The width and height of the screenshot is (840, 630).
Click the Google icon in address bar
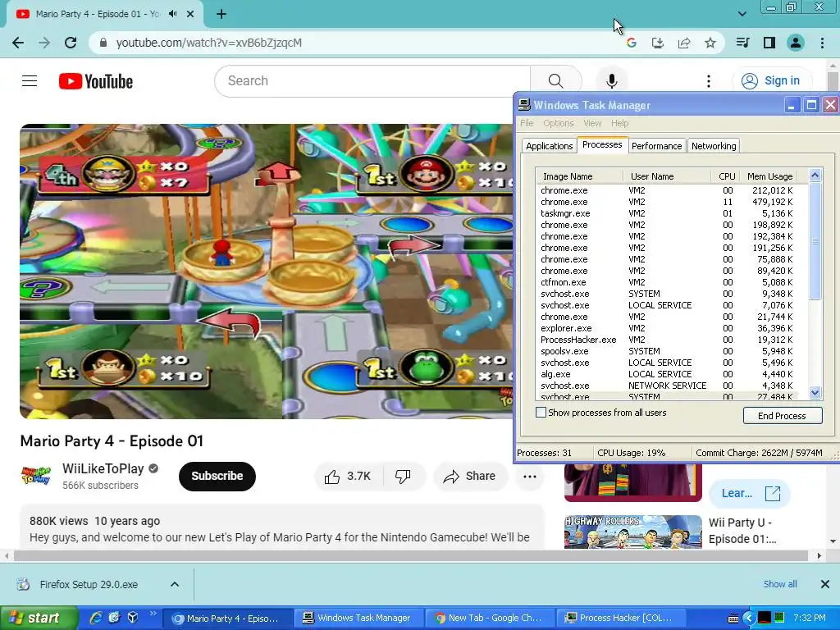631,43
